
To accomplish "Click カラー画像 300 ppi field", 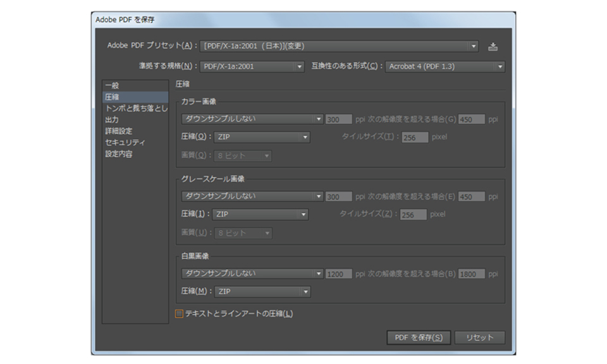I will pos(339,119).
